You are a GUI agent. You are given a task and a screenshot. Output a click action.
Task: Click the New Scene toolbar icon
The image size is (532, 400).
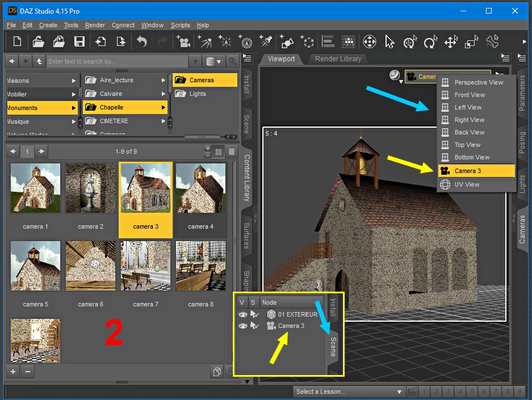(17, 42)
